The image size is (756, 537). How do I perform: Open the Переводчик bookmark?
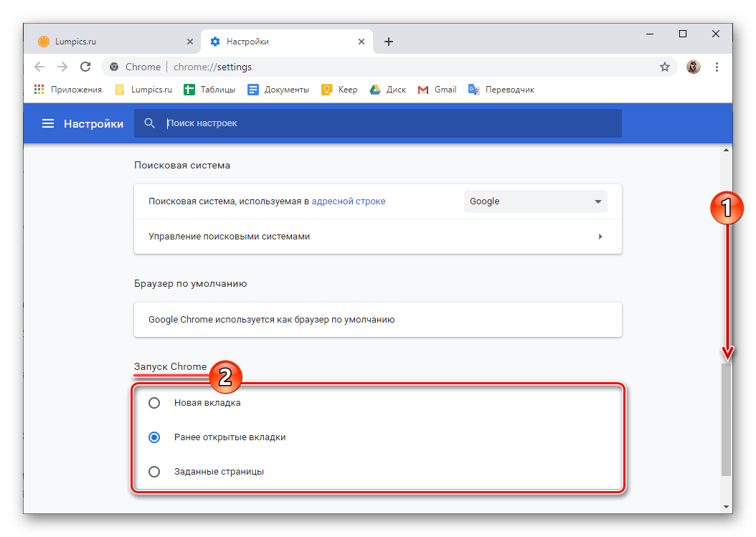501,90
